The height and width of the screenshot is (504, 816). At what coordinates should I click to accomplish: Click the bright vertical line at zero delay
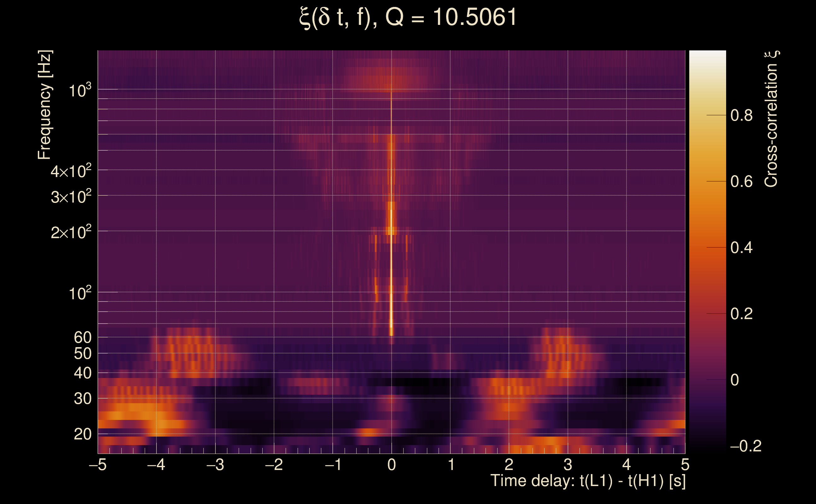pyautogui.click(x=391, y=267)
